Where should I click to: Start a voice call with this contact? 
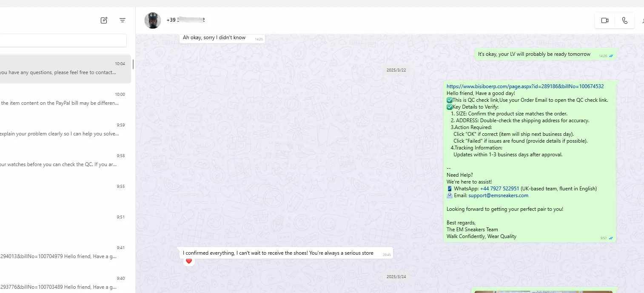624,20
